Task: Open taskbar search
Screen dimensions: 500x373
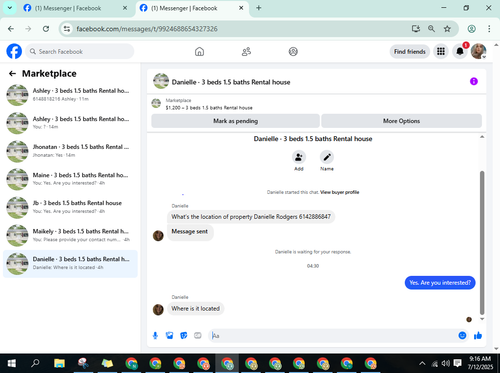Action: point(35,363)
